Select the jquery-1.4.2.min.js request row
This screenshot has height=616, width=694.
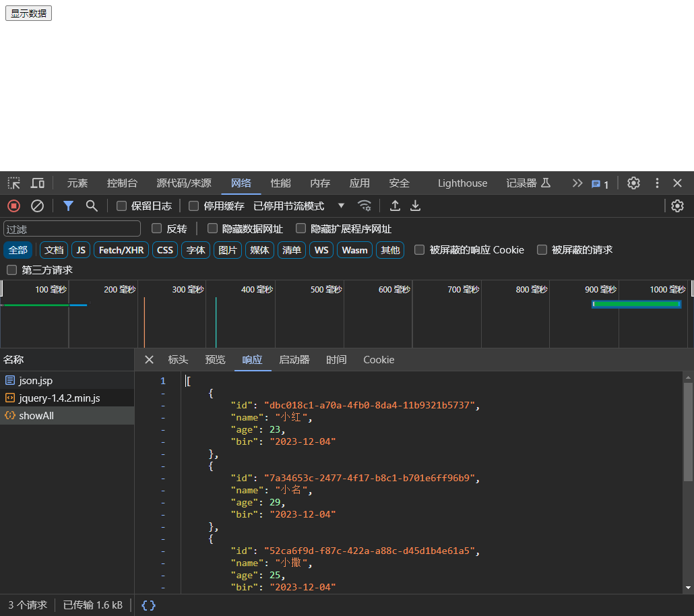[x=67, y=398]
